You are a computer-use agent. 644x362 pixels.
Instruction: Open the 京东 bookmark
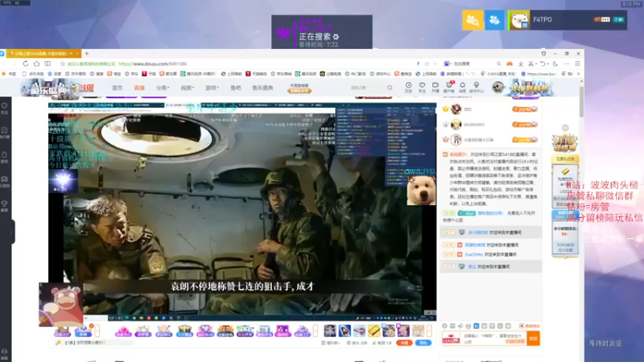tap(132, 74)
